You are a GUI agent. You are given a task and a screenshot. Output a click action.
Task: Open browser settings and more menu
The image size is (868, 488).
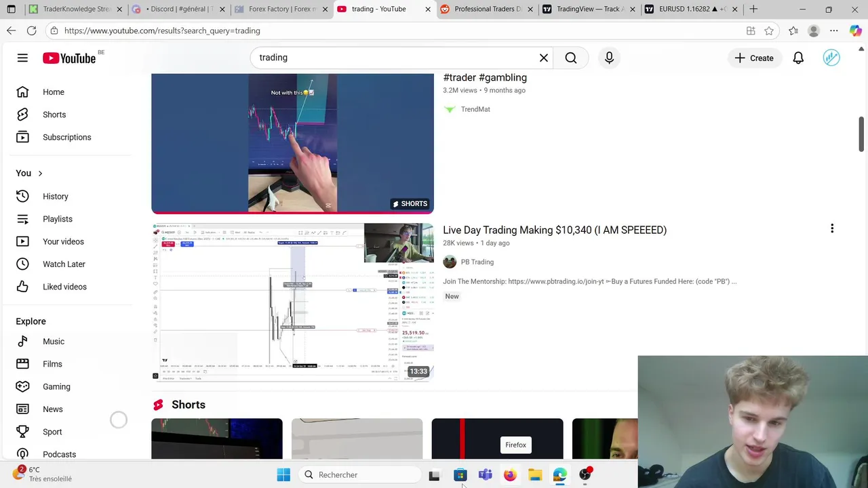pos(834,30)
